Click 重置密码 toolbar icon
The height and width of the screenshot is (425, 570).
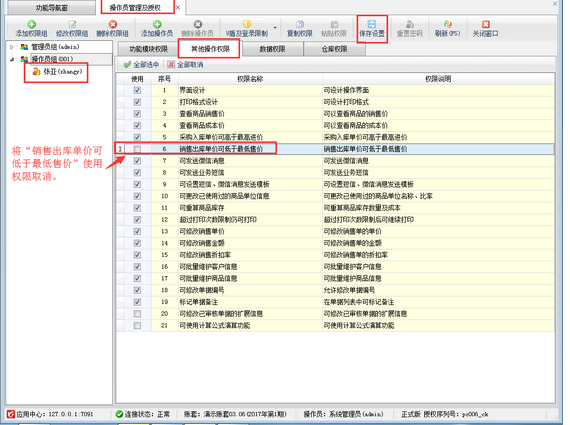tap(410, 24)
